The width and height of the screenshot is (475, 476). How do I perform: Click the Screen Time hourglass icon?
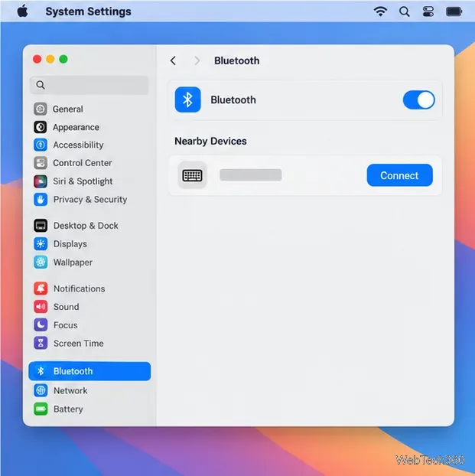pyautogui.click(x=41, y=344)
